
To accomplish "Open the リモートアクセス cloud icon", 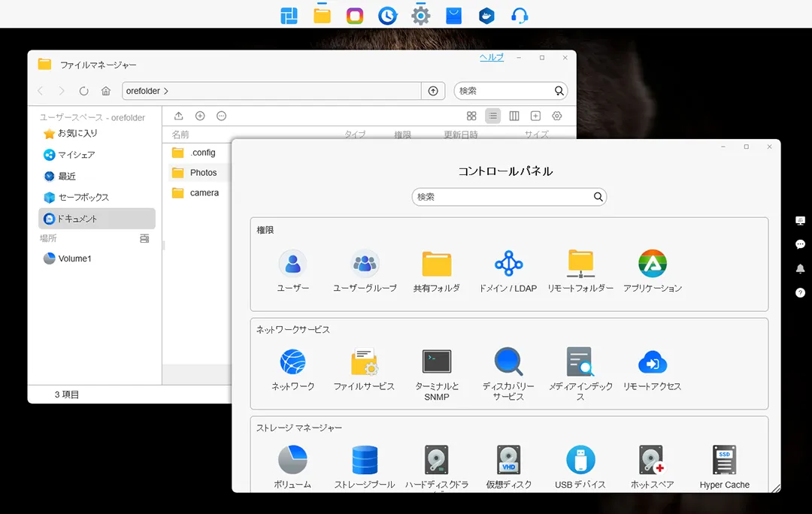I will pos(652,364).
